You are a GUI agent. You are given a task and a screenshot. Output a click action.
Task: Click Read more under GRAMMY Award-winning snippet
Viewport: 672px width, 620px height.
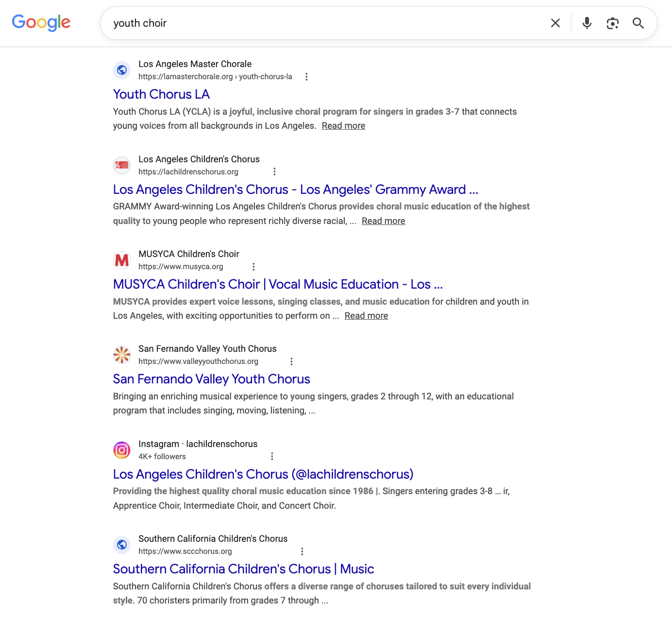(x=383, y=221)
